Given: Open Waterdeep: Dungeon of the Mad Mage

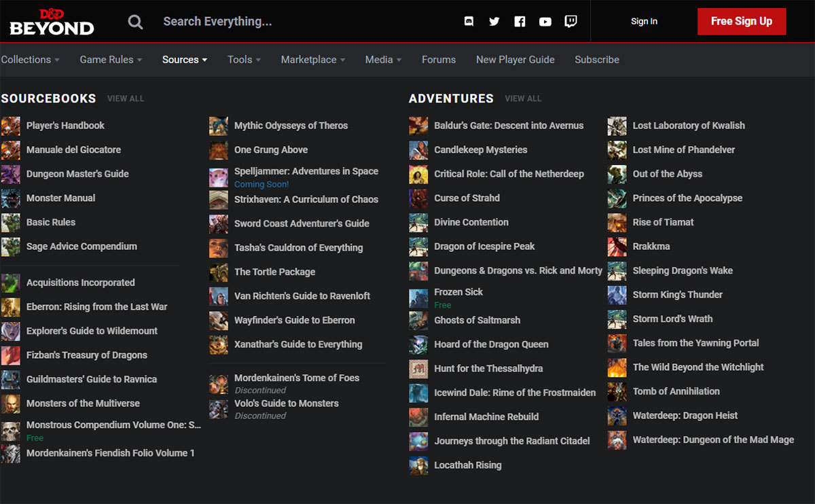Looking at the screenshot, I should click(x=713, y=439).
